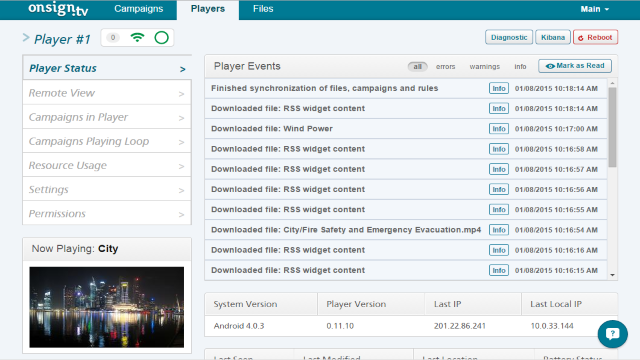Select the 'all' events filter
Viewport: 640px width, 360px height.
(x=417, y=67)
